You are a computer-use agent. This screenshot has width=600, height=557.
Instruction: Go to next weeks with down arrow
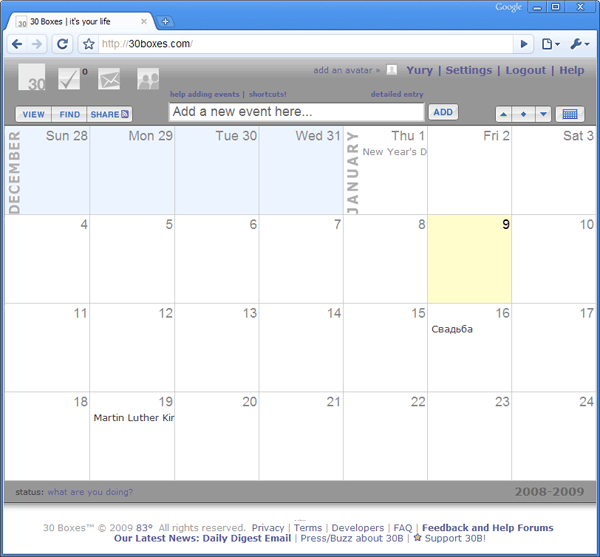click(x=543, y=114)
